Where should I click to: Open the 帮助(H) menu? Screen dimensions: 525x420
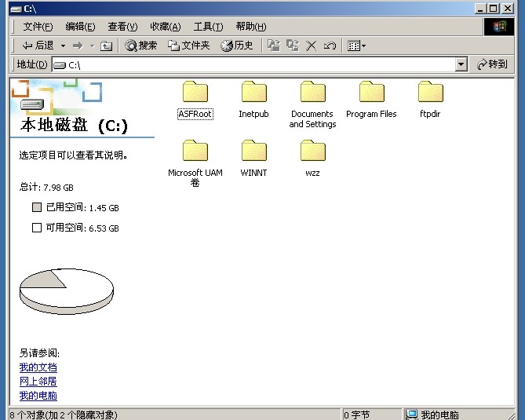251,27
